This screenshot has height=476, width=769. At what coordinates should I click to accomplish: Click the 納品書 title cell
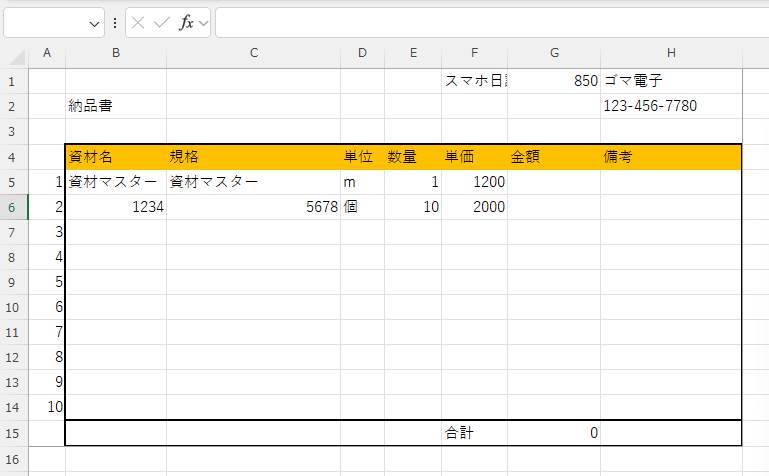(x=115, y=106)
